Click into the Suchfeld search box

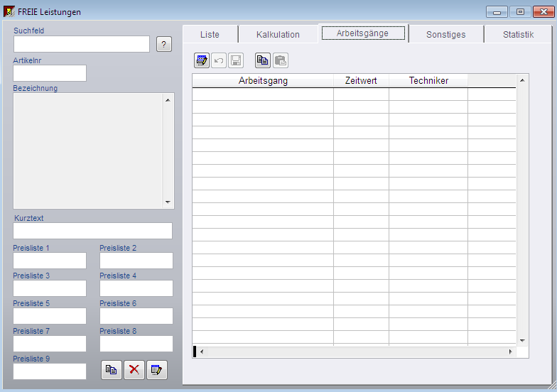(82, 44)
